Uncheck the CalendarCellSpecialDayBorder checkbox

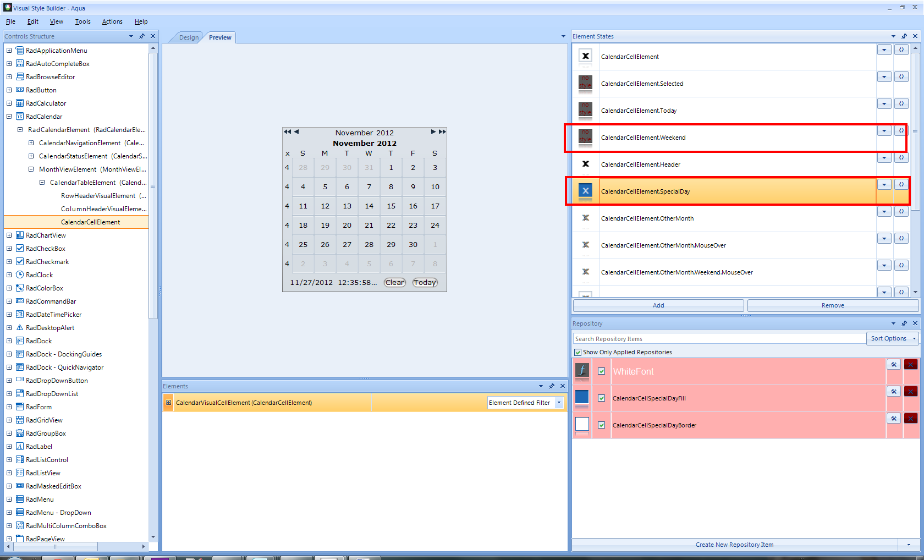point(602,425)
